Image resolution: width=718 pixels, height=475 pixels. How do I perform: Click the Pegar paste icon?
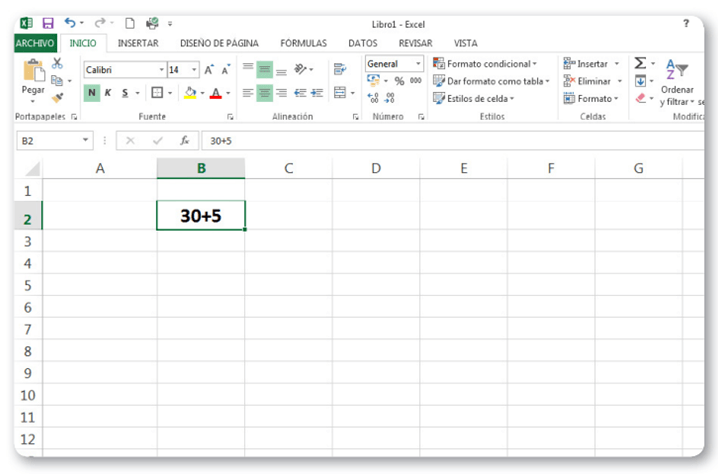coord(33,71)
